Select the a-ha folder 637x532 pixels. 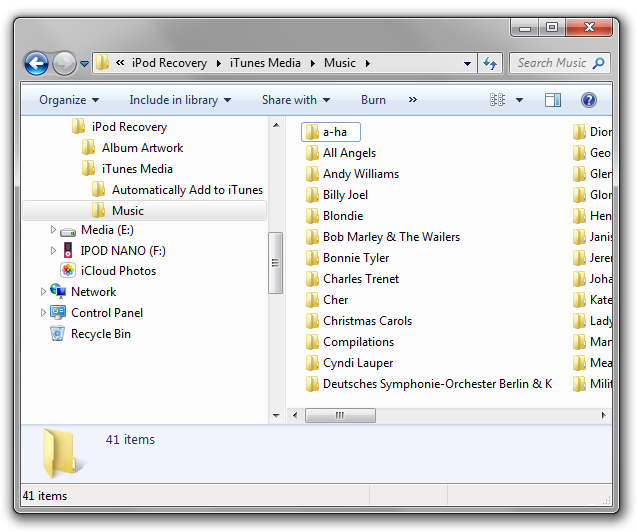point(331,132)
